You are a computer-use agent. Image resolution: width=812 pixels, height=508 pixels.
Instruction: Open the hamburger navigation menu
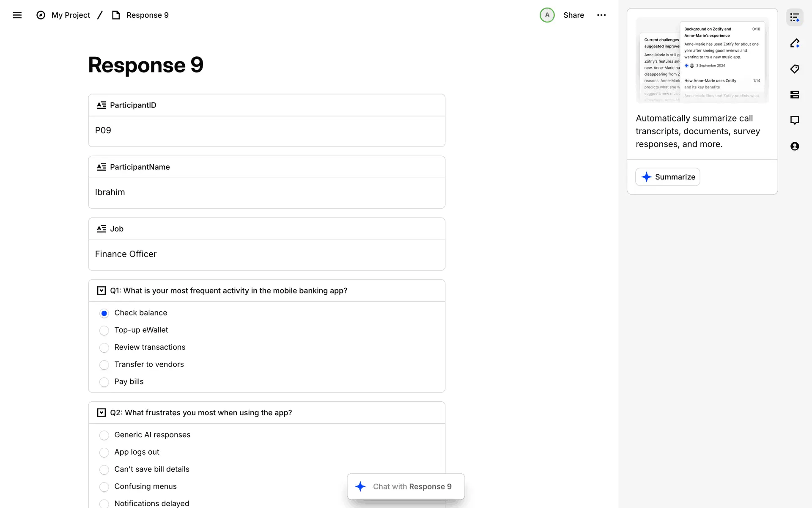pyautogui.click(x=17, y=15)
